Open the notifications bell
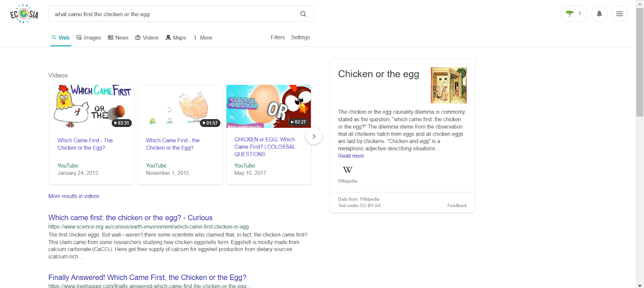This screenshot has width=644, height=288. [x=599, y=14]
